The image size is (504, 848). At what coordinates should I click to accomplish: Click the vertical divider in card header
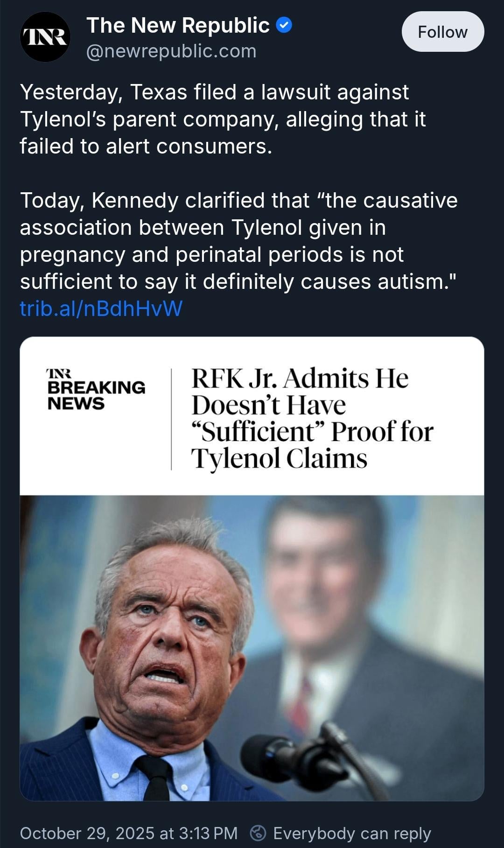pyautogui.click(x=171, y=419)
